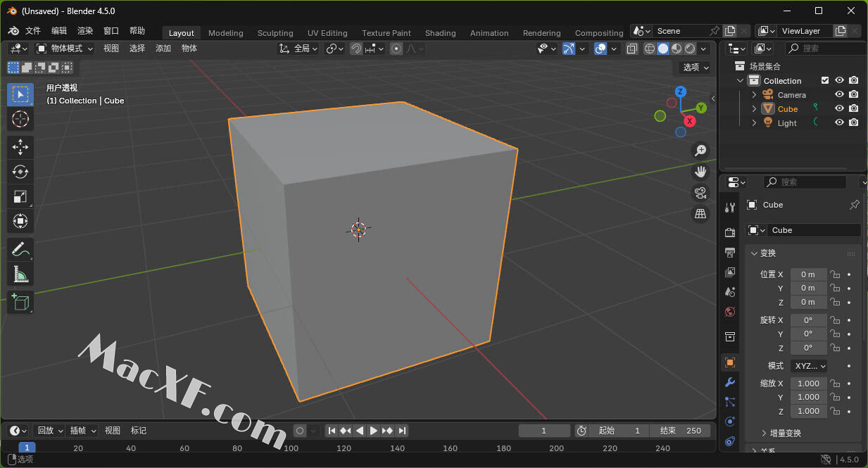Open the 回放 playback dropdown
The width and height of the screenshot is (868, 468).
[x=50, y=431]
